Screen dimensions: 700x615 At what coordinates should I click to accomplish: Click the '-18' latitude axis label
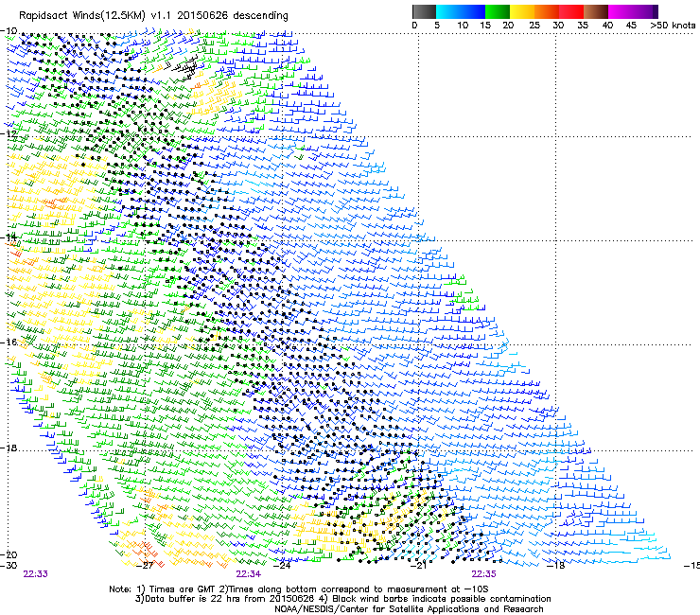tap(9, 448)
